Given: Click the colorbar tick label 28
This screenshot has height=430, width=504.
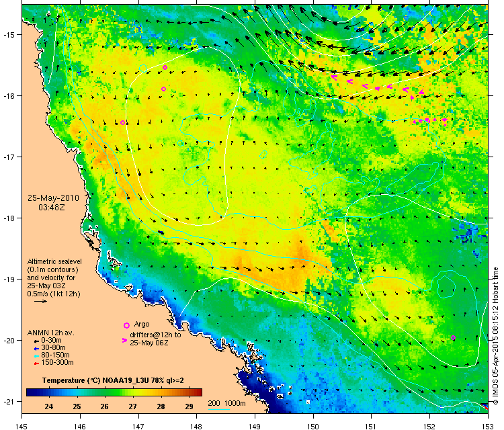Looking at the screenshot, I should click(161, 407).
